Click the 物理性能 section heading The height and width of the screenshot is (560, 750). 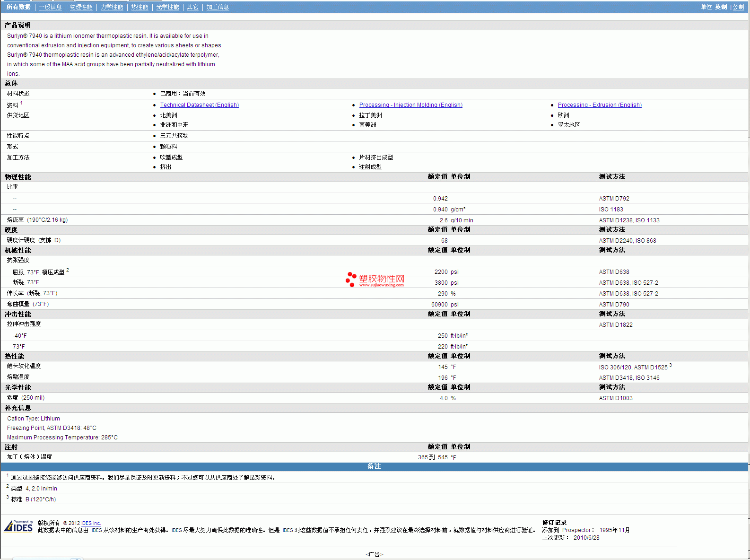click(18, 177)
